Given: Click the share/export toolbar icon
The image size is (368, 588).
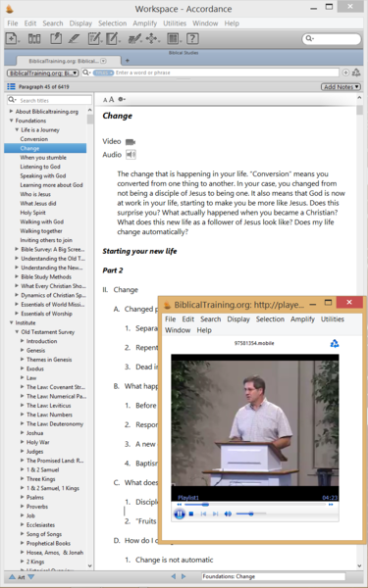Looking at the screenshot, I should coord(56,38).
